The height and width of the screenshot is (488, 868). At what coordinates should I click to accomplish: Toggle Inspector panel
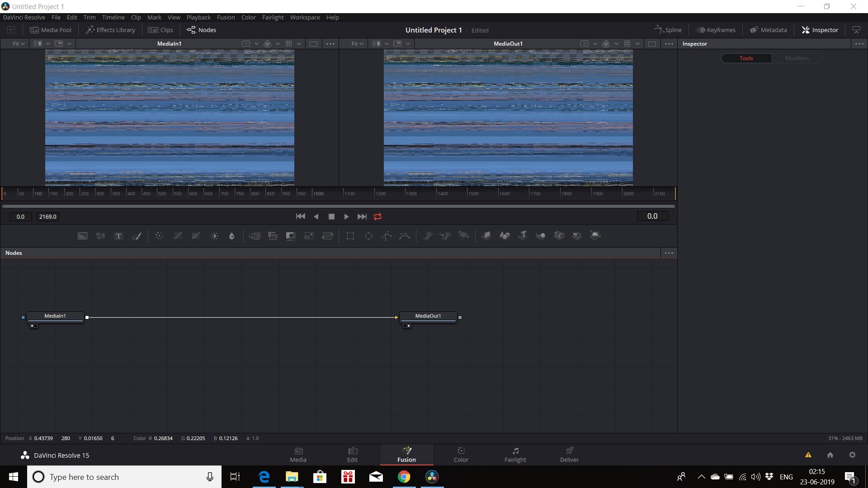(820, 30)
